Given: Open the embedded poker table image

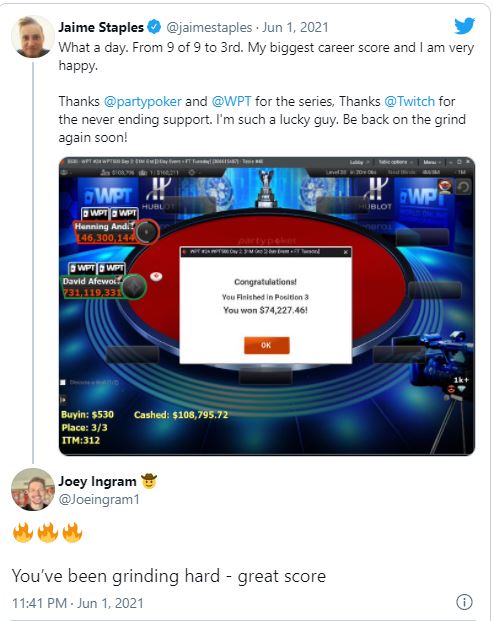Looking at the screenshot, I should click(x=266, y=306).
